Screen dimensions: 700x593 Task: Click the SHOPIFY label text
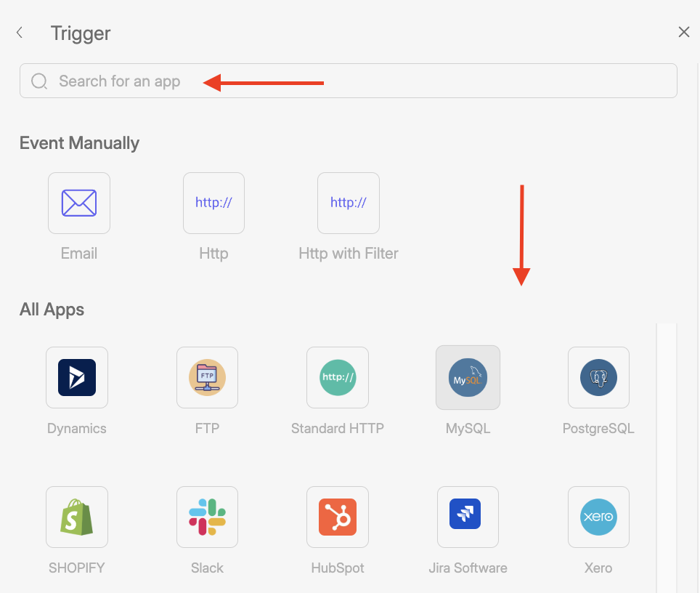click(x=77, y=568)
